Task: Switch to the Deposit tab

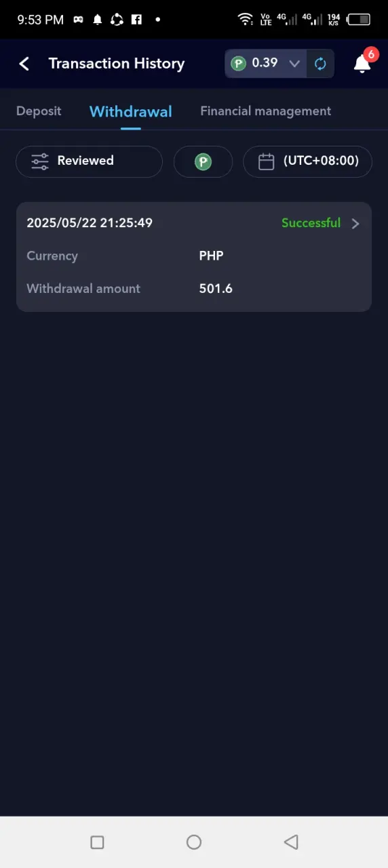Action: [39, 111]
